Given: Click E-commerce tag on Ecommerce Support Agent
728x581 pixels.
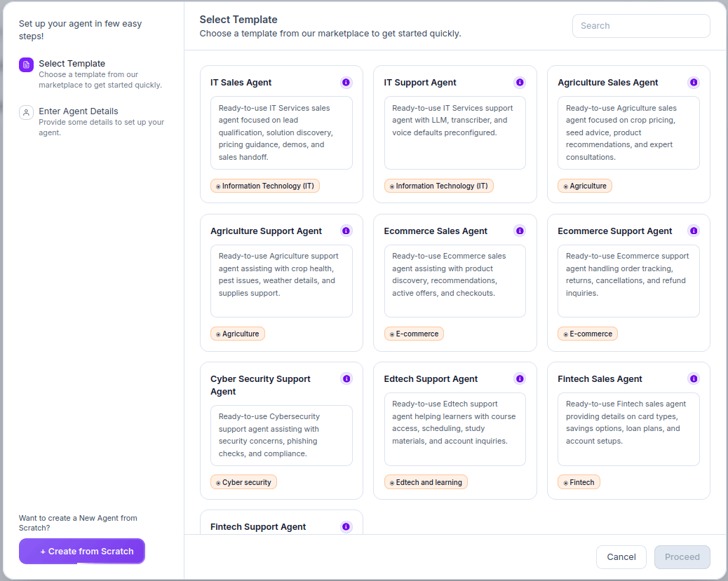Looking at the screenshot, I should tap(587, 334).
